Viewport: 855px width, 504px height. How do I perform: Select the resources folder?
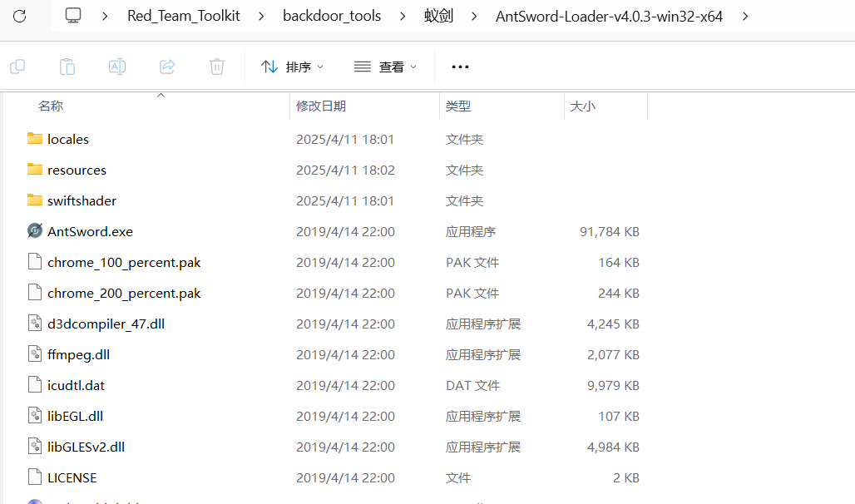(77, 170)
